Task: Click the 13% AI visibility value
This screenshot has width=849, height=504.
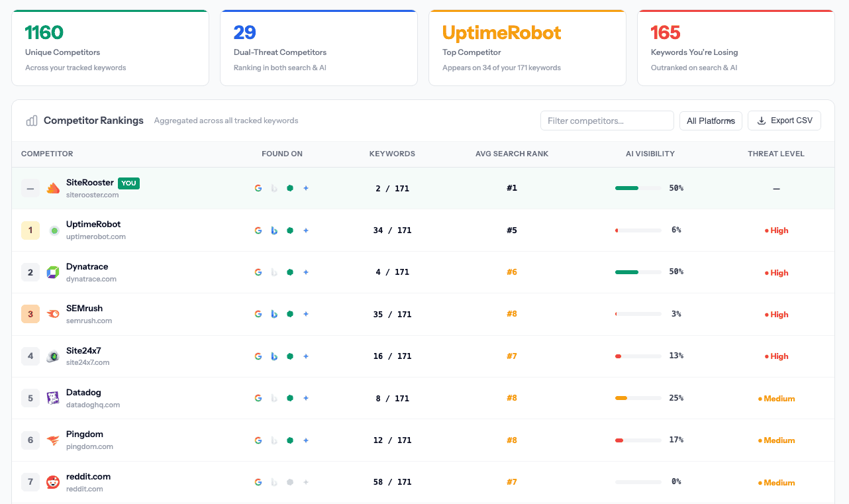Action: (x=676, y=356)
